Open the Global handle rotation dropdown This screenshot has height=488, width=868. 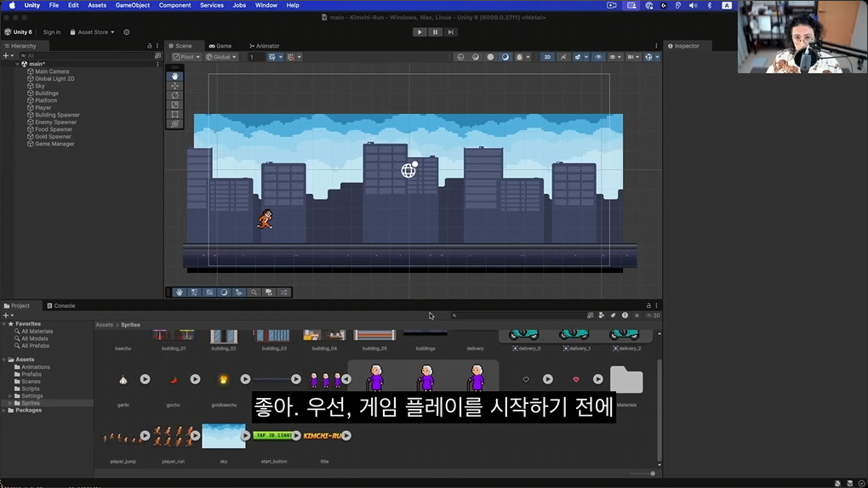[221, 57]
